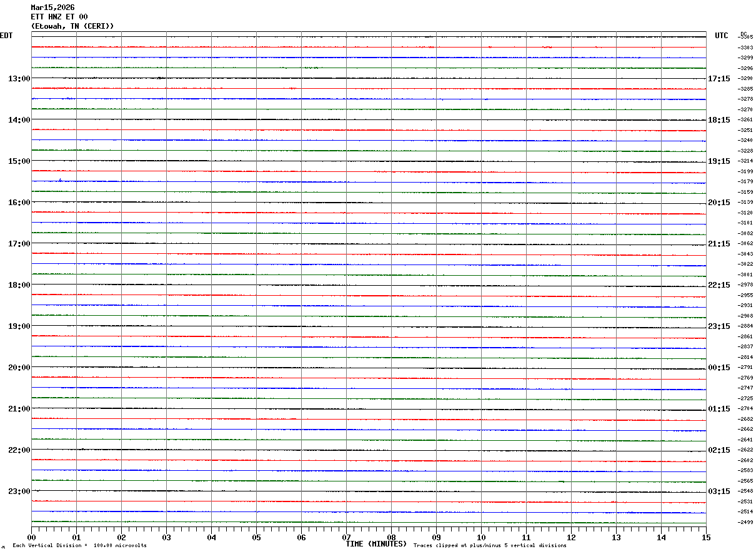This screenshot has height=554, width=756.
Task: Click the 03:15 UTC time label
Action: [719, 491]
